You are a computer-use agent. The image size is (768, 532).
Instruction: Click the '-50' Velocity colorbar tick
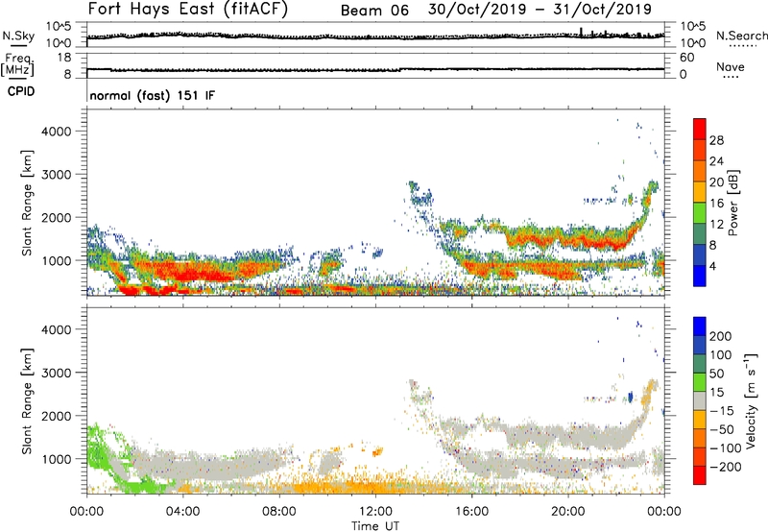pyautogui.click(x=722, y=429)
